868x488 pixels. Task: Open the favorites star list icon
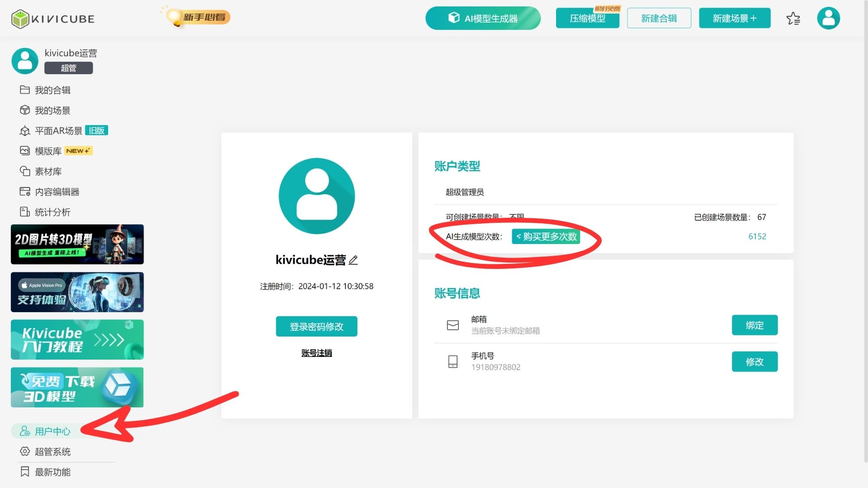click(793, 19)
